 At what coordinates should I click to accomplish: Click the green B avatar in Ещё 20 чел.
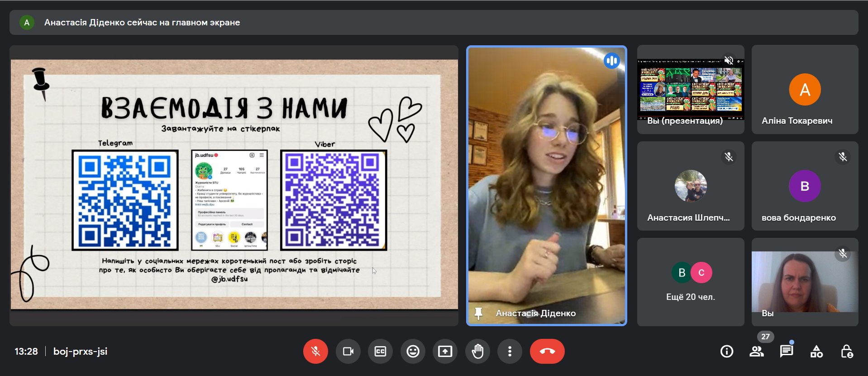(x=682, y=272)
